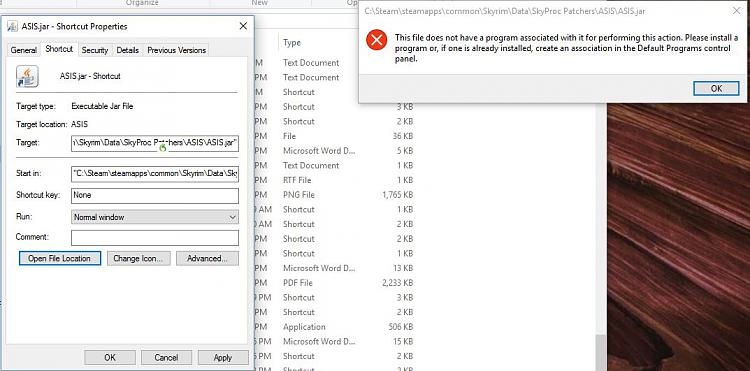Select the Shortcut tab

59,49
